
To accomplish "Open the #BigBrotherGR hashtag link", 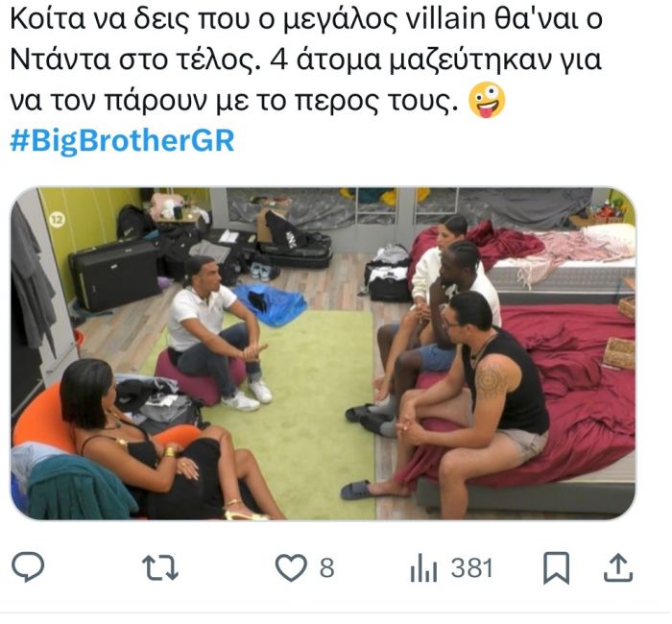I will pyautogui.click(x=122, y=141).
